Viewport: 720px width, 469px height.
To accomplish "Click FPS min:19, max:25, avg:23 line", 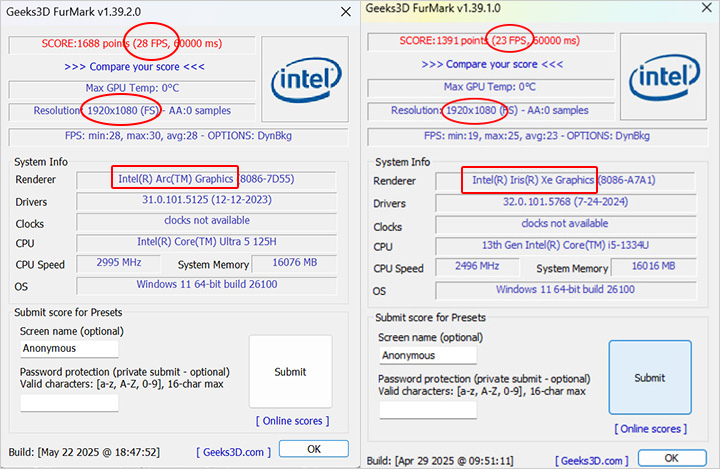I will [537, 136].
